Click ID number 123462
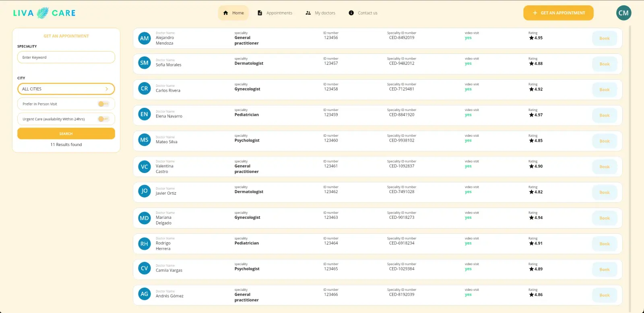Image resolution: width=644 pixels, height=313 pixels. click(331, 192)
